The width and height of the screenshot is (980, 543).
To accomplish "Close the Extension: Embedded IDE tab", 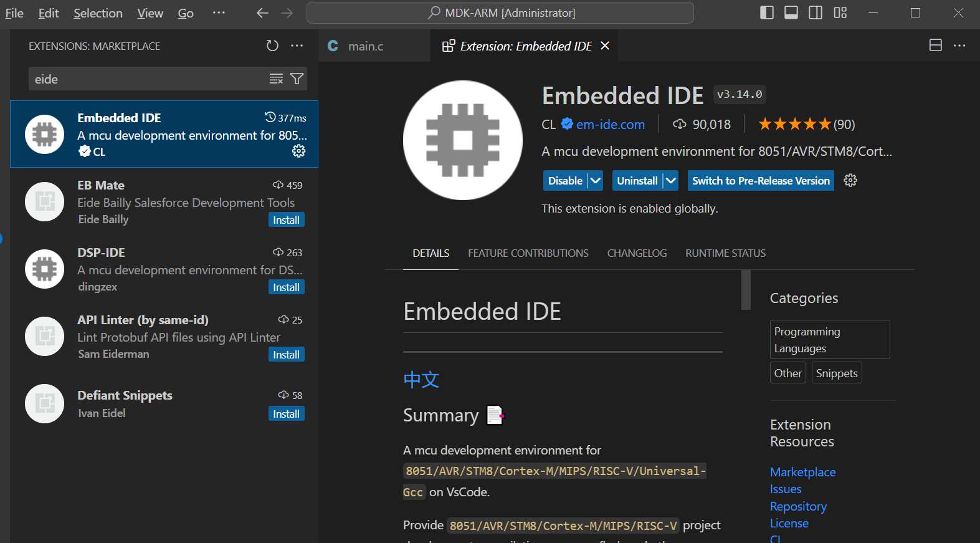I will [x=605, y=46].
